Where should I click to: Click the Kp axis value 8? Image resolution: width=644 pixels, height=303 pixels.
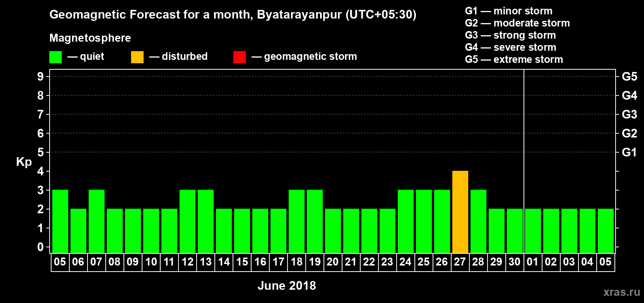(x=41, y=95)
